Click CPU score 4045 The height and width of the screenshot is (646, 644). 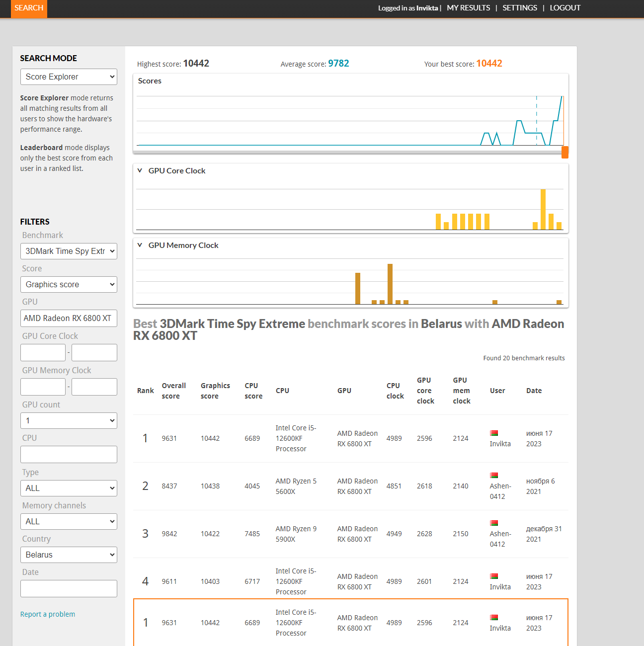252,486
